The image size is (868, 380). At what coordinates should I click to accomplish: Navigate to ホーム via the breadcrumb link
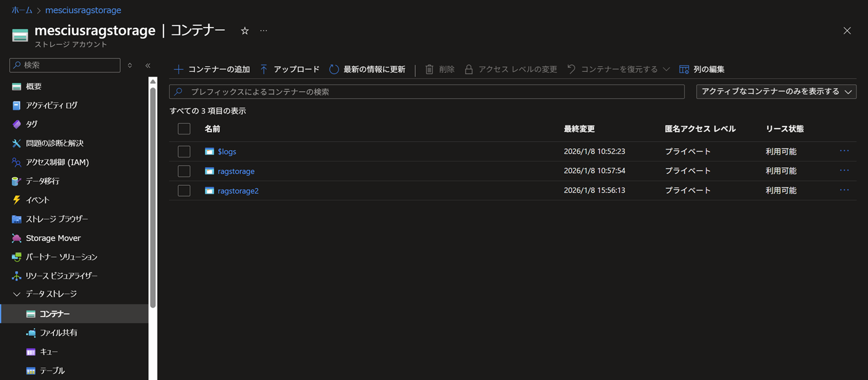coord(21,10)
